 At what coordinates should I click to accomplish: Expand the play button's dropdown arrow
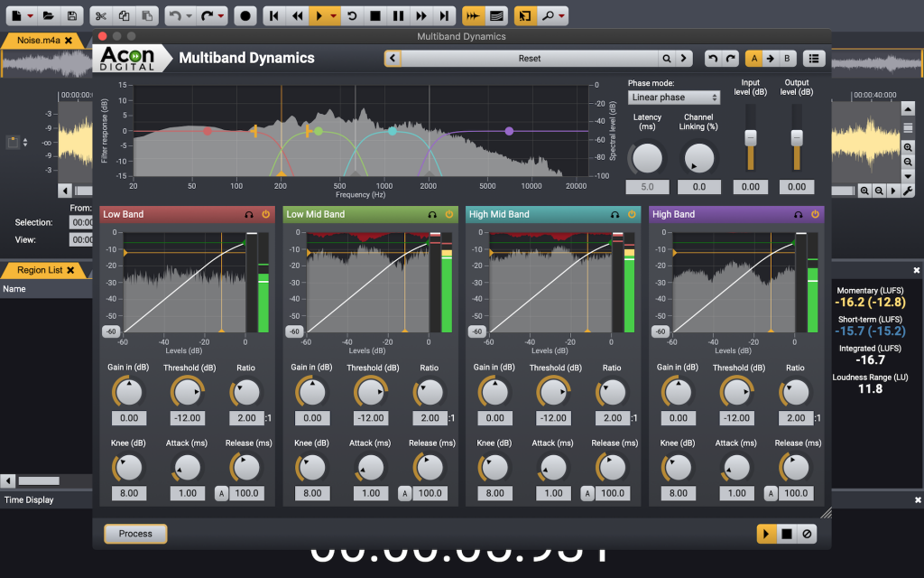coord(334,15)
